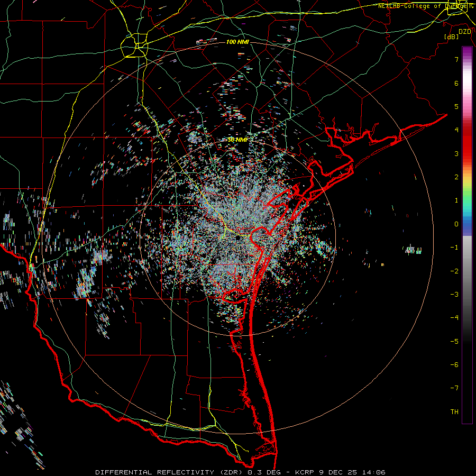Click scale value 6 on the legend
The image size is (476, 476).
(456, 83)
